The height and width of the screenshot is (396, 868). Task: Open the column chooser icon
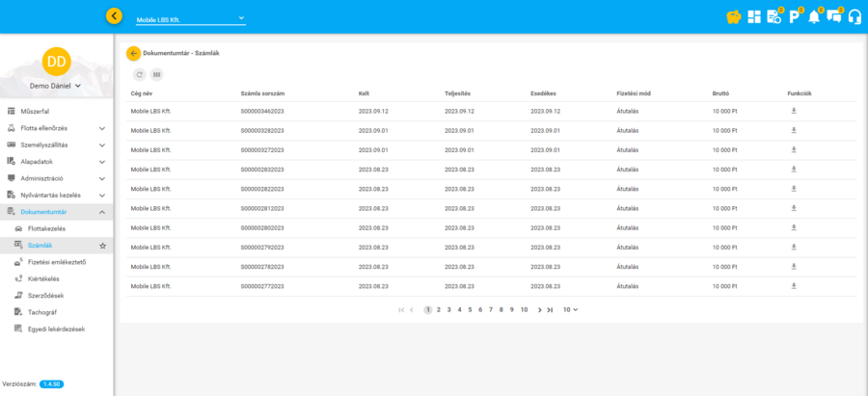pyautogui.click(x=156, y=74)
